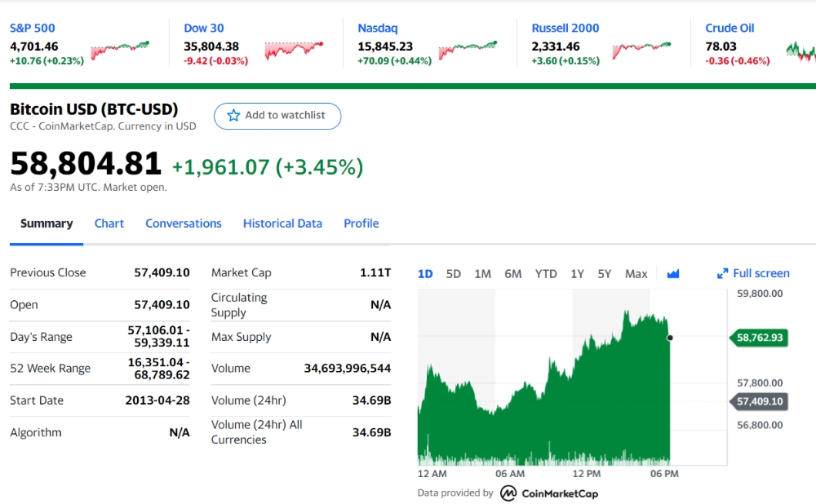Click the CoinMarketCap provider name

pyautogui.click(x=560, y=493)
